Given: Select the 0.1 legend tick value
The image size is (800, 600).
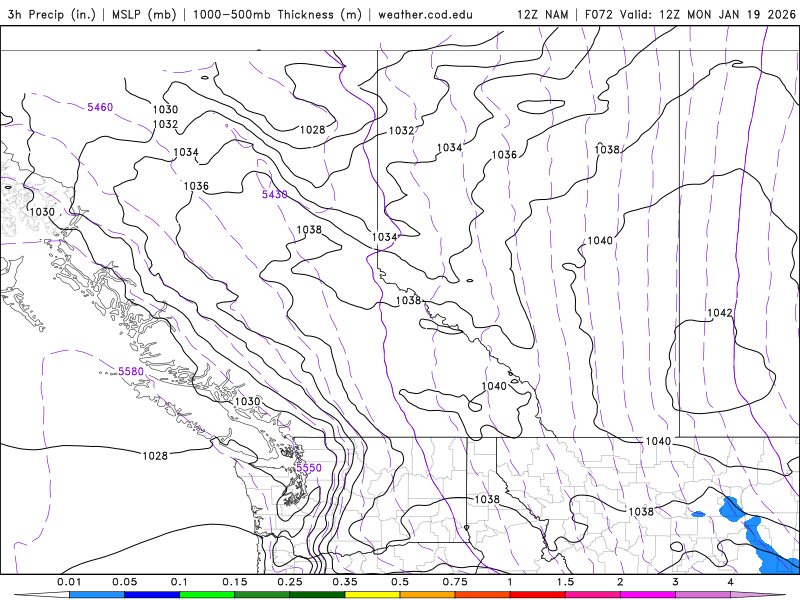Looking at the screenshot, I should click(179, 582).
